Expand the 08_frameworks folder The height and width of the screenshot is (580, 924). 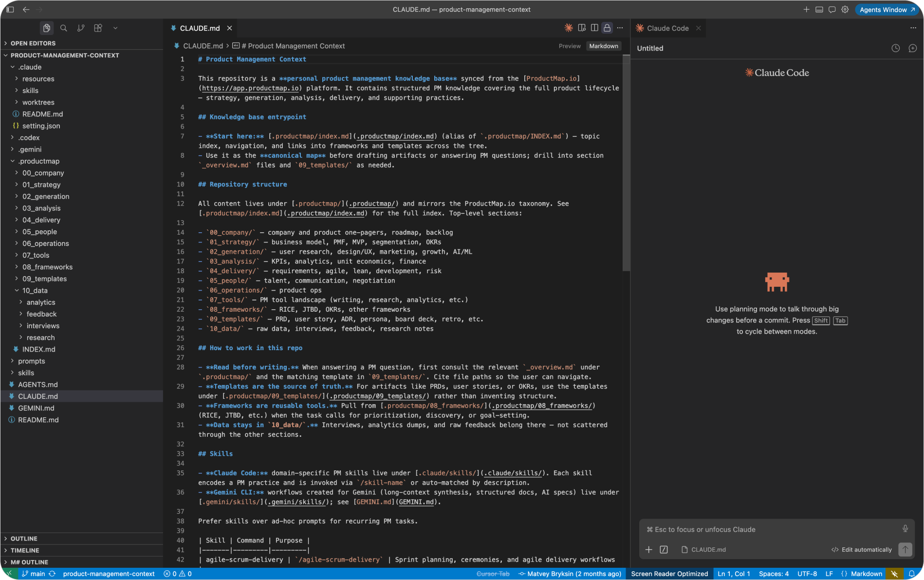point(81,267)
